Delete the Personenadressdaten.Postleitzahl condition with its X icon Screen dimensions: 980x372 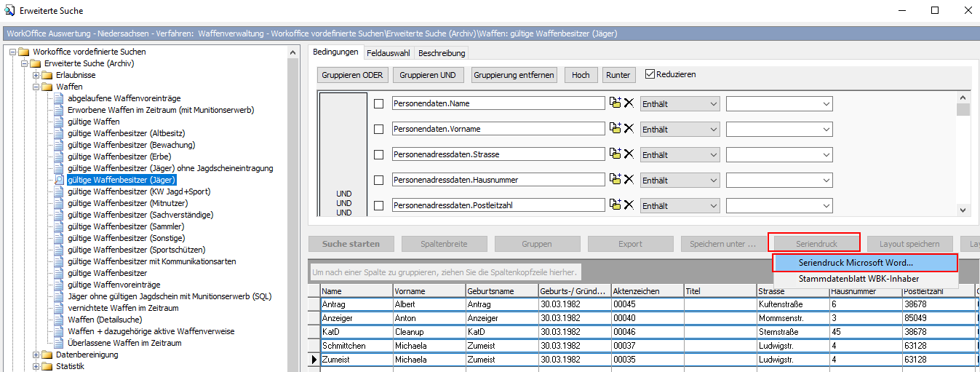(x=629, y=205)
